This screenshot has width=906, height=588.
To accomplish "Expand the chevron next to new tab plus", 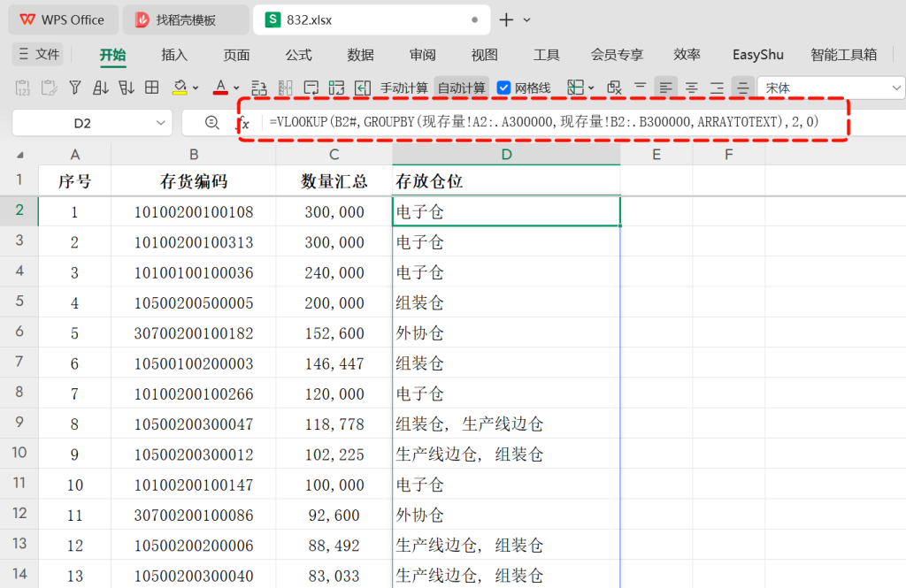I will (526, 19).
